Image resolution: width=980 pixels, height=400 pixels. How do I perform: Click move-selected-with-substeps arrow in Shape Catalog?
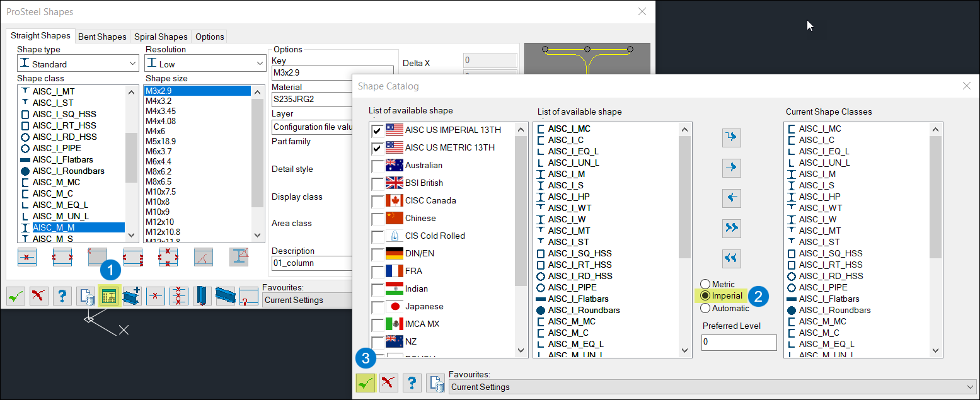(x=731, y=137)
